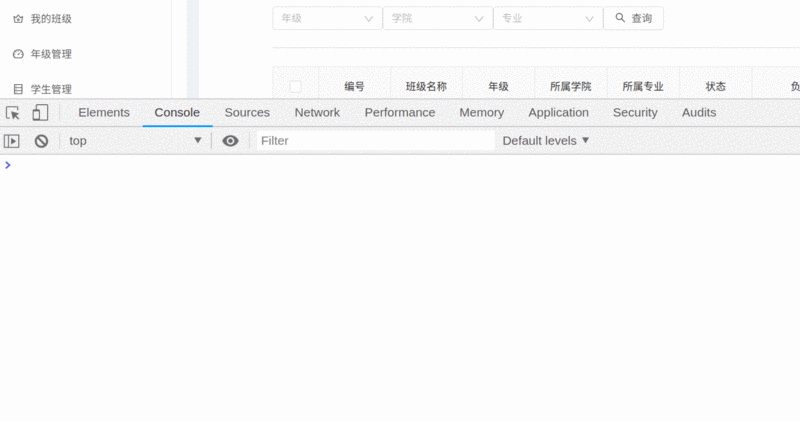Click the 班级名称 column header

tap(426, 87)
